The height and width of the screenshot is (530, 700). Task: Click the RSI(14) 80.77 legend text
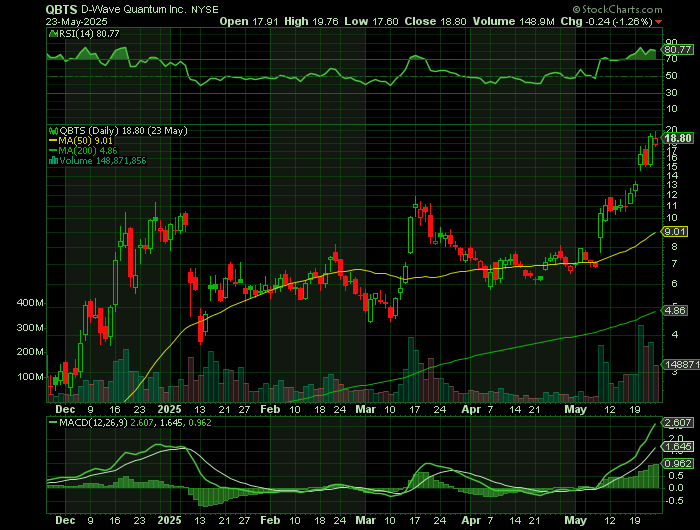pos(89,33)
